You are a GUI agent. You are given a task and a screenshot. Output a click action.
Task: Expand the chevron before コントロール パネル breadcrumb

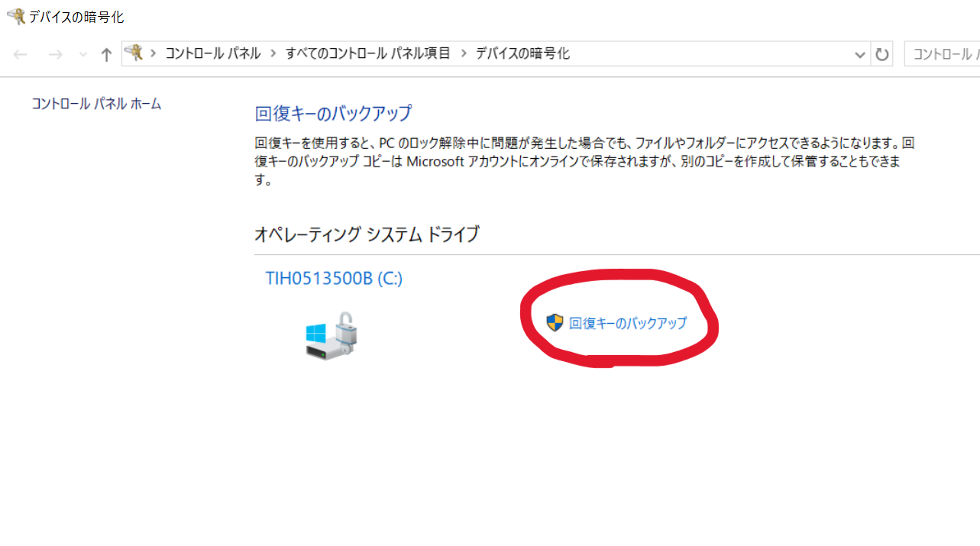click(154, 53)
